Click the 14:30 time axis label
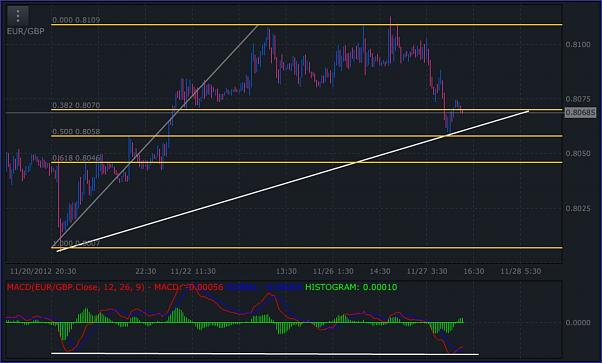The image size is (602, 363). (380, 271)
